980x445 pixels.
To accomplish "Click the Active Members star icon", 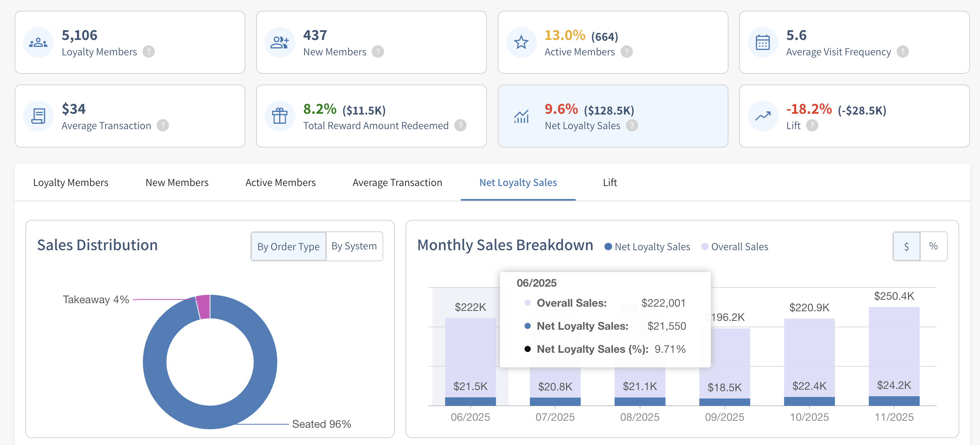I will click(x=521, y=42).
